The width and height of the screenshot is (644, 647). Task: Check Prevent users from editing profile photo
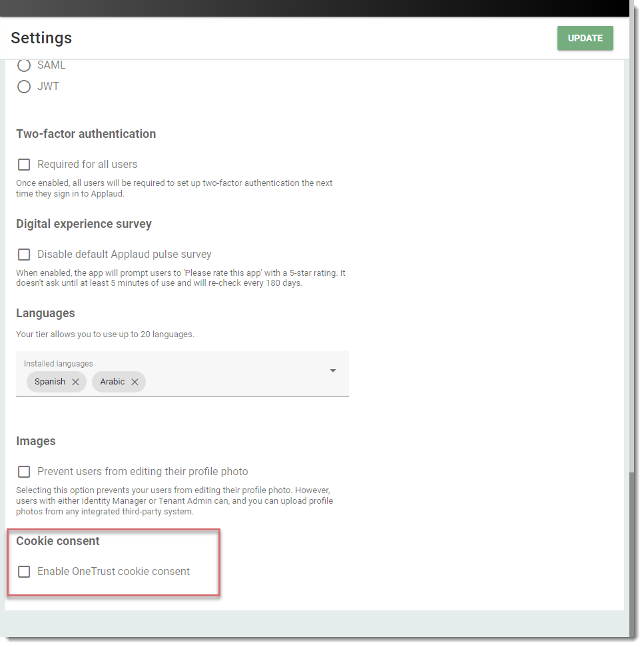24,471
